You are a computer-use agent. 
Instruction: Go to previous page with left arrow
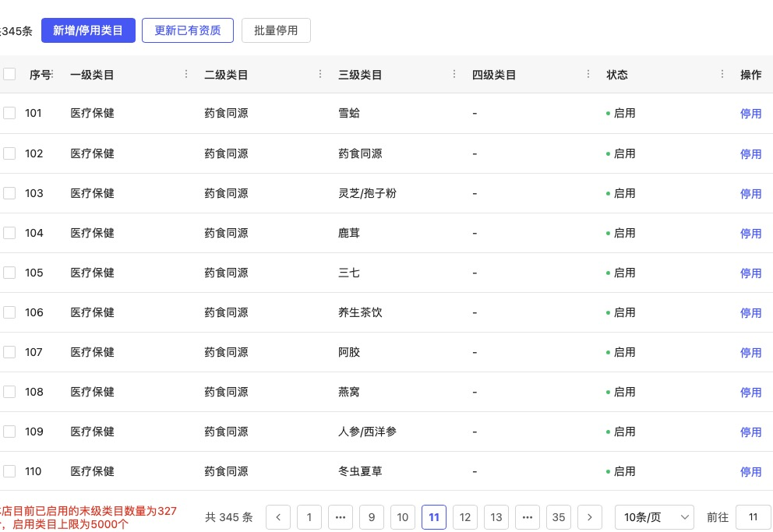pos(278,517)
